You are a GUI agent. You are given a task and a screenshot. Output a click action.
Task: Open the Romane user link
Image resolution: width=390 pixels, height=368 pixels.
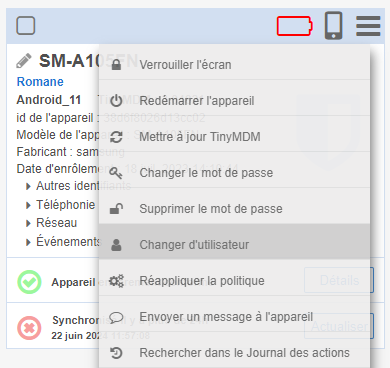pos(40,82)
